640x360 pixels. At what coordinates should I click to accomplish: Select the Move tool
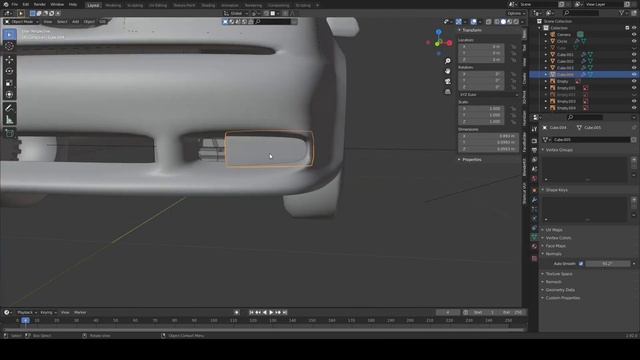tap(9, 60)
